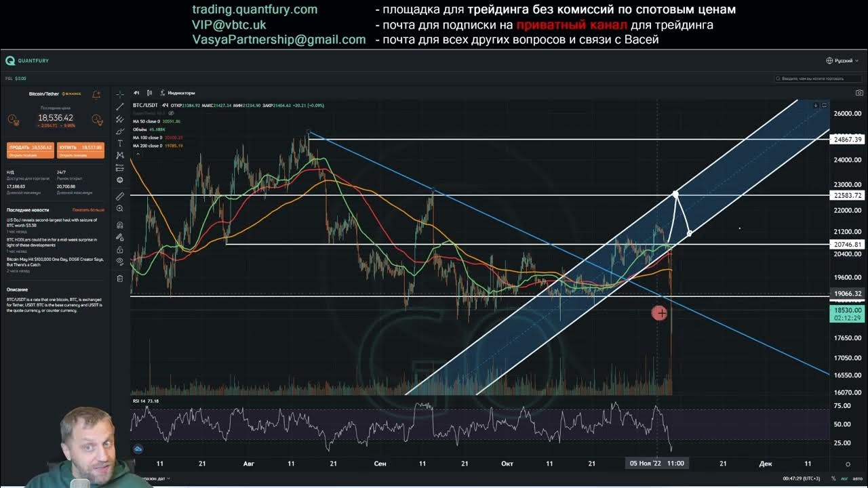868x488 pixels.
Task: Select the MA 200 close indicator label
Action: click(148, 145)
